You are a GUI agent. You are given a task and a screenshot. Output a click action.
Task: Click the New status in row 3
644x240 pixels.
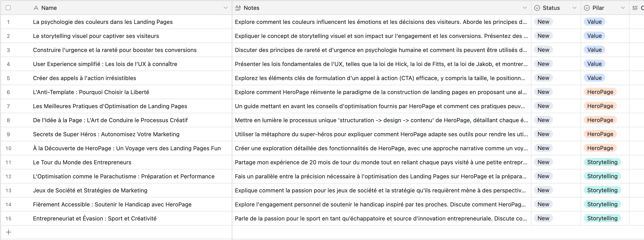tap(543, 50)
